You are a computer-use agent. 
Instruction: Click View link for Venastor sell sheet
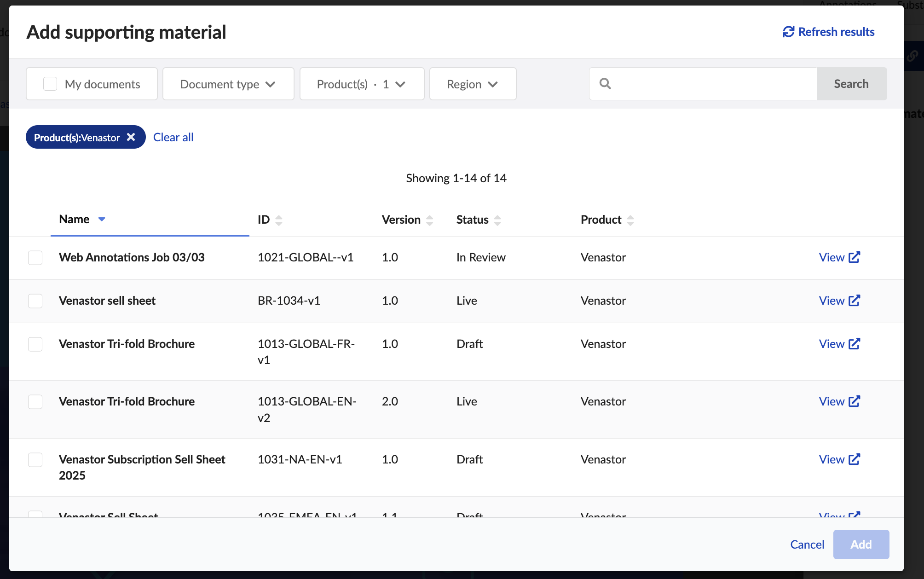[832, 301]
